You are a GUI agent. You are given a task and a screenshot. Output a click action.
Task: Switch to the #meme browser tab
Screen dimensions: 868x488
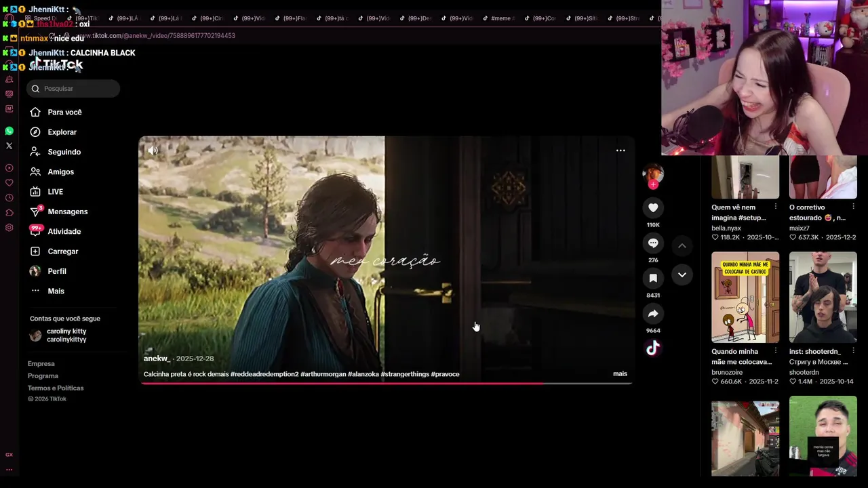[498, 18]
